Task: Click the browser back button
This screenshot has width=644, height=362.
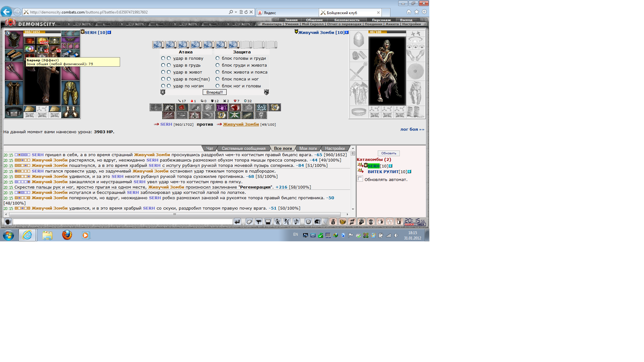Action: 6,12
